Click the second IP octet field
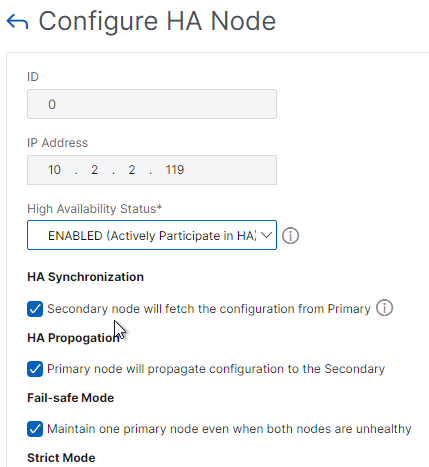 95,170
